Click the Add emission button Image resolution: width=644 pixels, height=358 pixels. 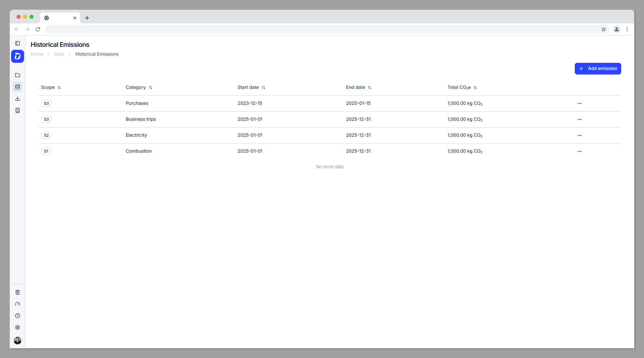[x=598, y=68]
